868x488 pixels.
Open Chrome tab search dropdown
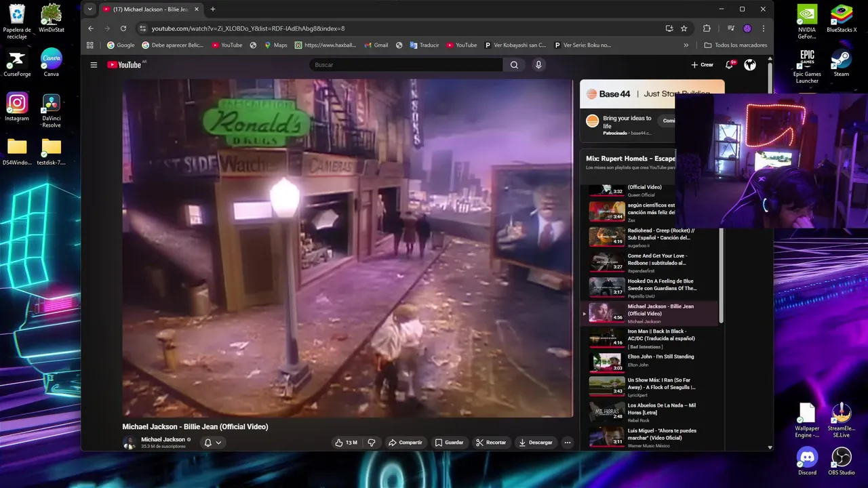point(90,9)
